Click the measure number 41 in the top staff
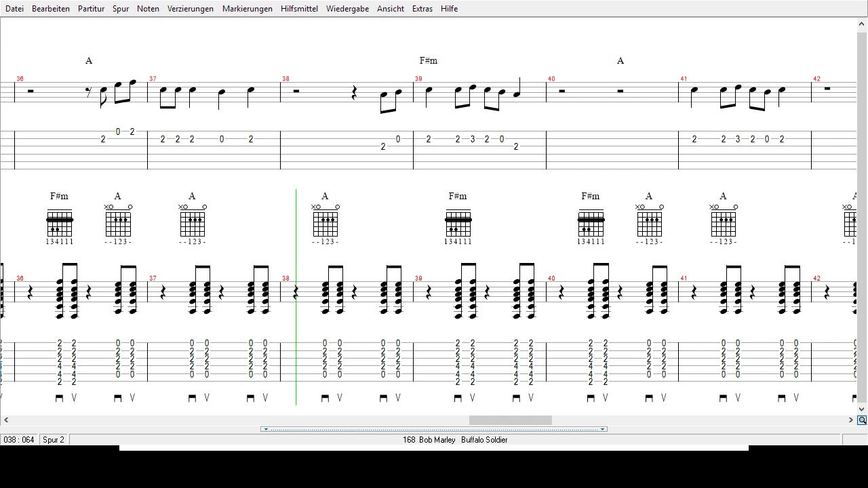This screenshot has height=488, width=868. 684,79
